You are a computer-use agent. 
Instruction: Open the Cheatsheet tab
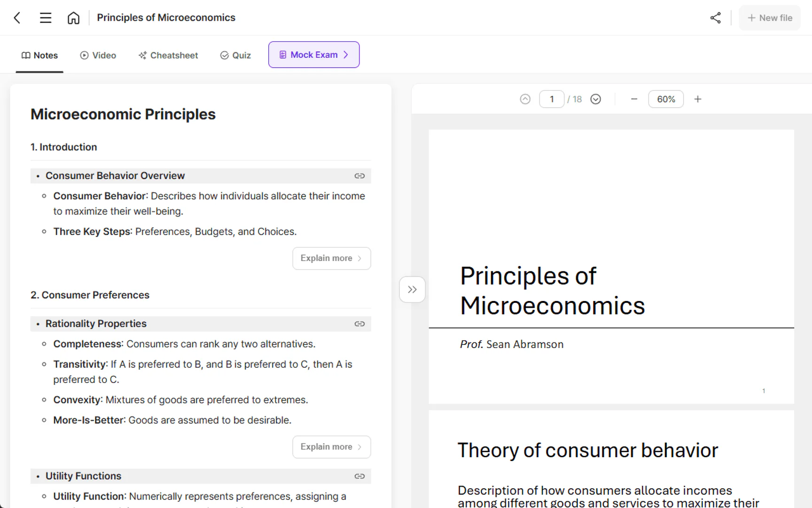pyautogui.click(x=168, y=56)
